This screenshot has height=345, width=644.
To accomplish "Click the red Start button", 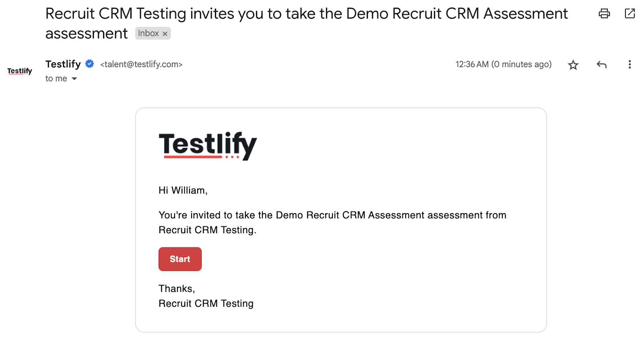I will click(180, 259).
